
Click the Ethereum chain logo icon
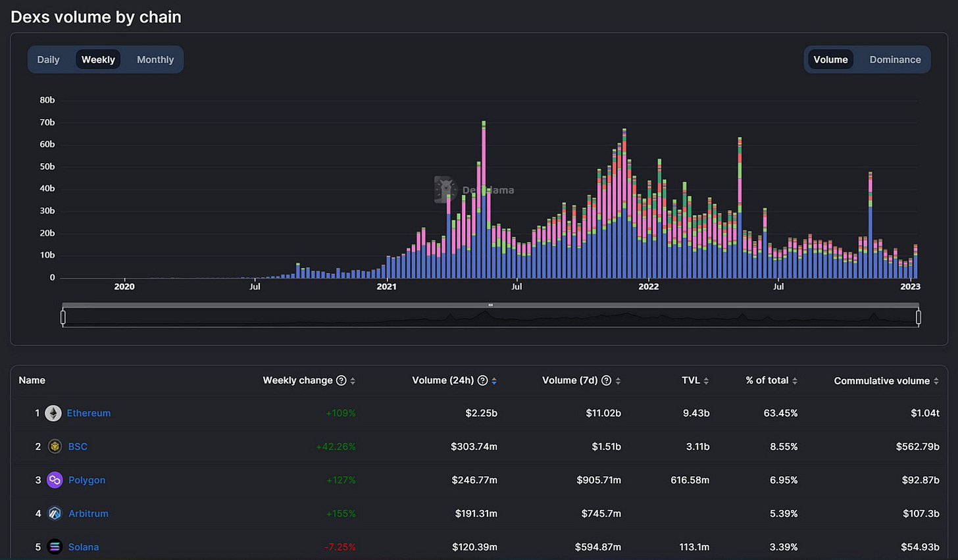(53, 413)
